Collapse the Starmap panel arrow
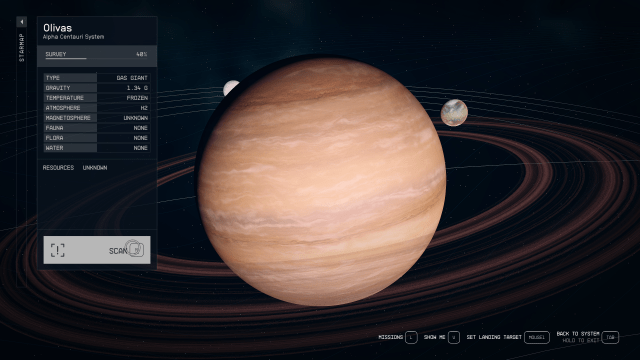 (22, 22)
